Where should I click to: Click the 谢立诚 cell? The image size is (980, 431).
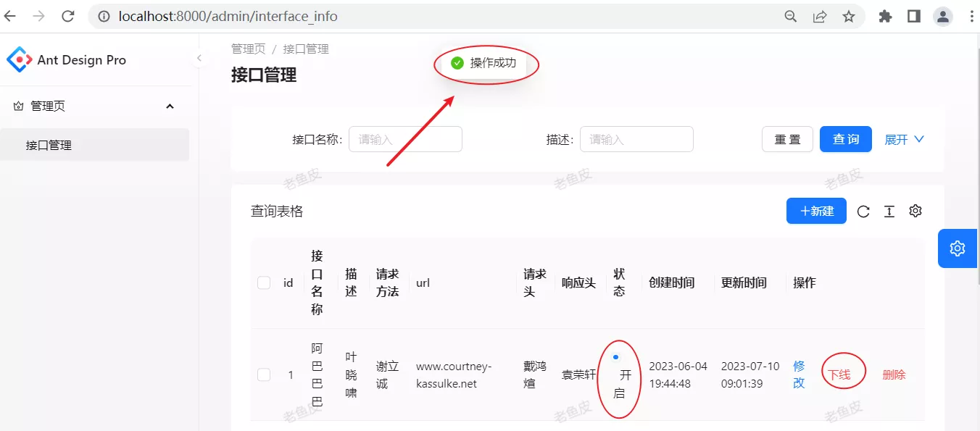[x=387, y=374]
